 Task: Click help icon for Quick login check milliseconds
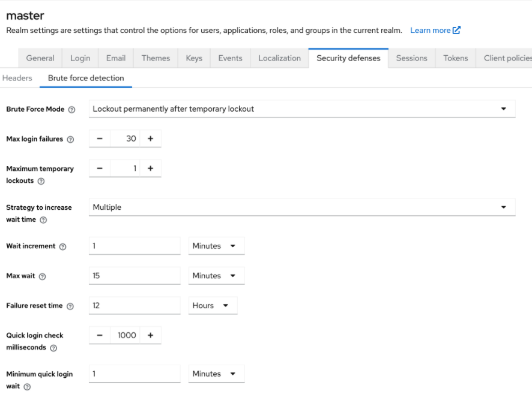click(54, 348)
